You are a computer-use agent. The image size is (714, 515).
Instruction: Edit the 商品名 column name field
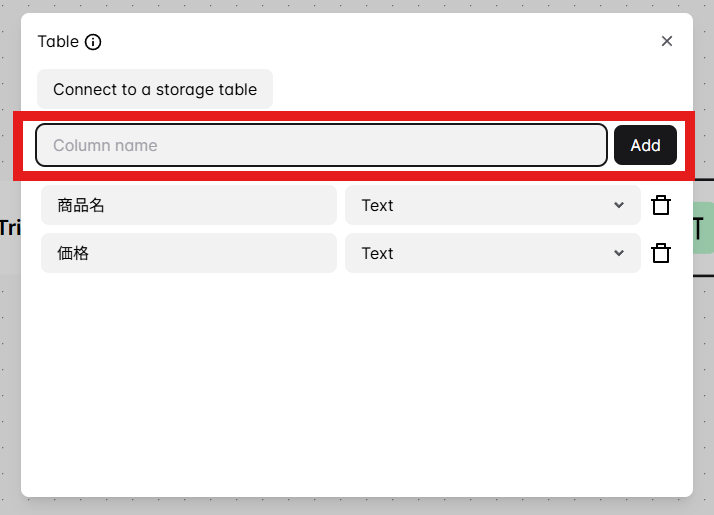[x=188, y=205]
